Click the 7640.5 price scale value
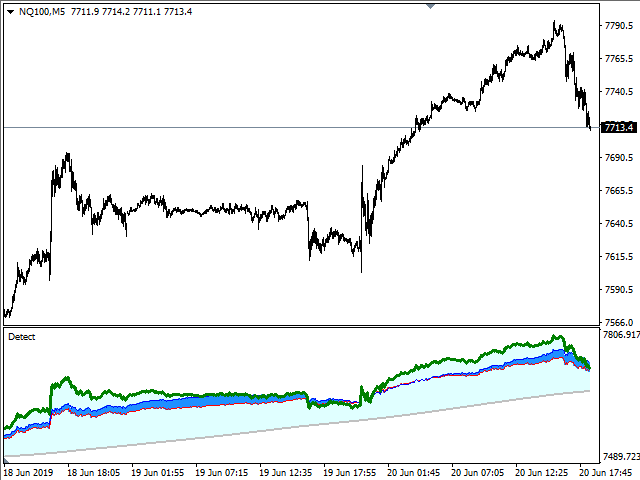640x480 pixels. point(619,224)
